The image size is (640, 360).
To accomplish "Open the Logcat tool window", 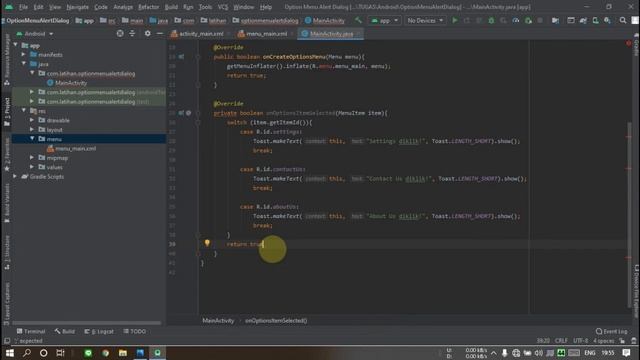I will click(99, 331).
